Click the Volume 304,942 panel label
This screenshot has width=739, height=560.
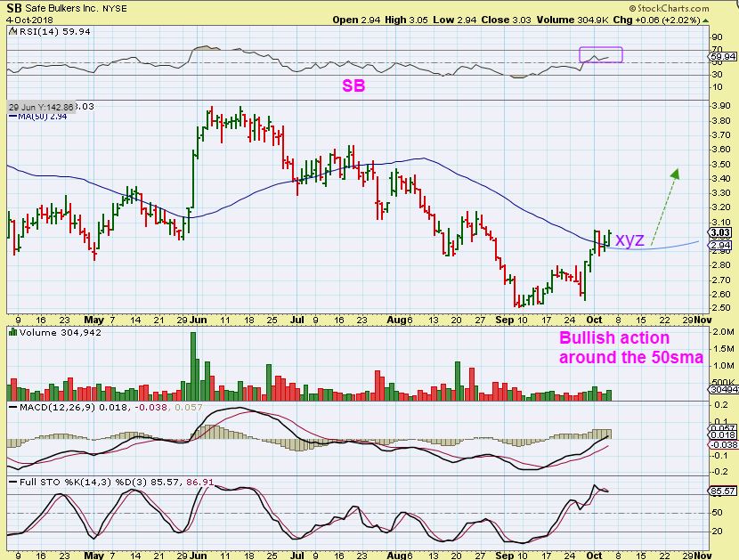pos(60,332)
